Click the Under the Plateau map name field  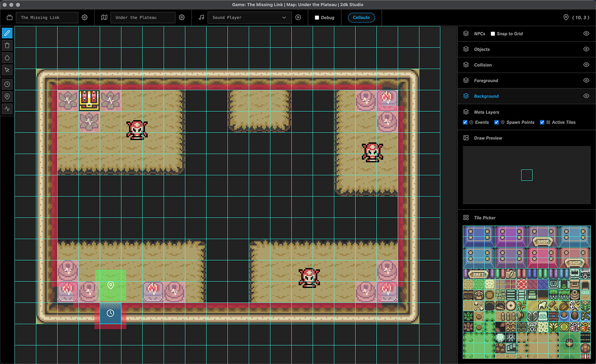pos(143,17)
